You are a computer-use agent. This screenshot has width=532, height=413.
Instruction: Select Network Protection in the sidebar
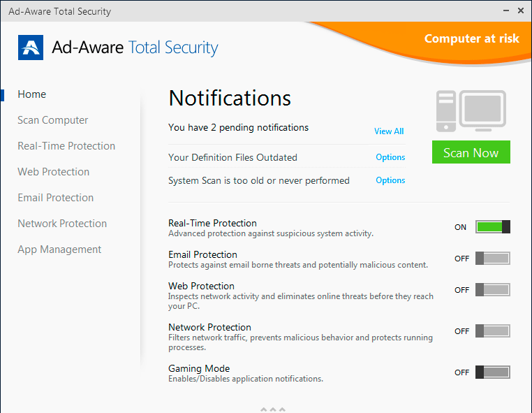(62, 224)
